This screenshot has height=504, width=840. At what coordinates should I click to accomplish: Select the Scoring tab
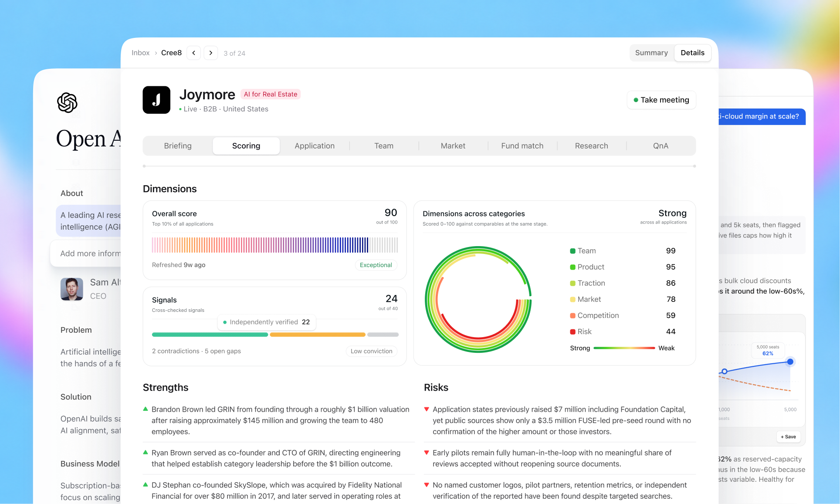point(246,146)
